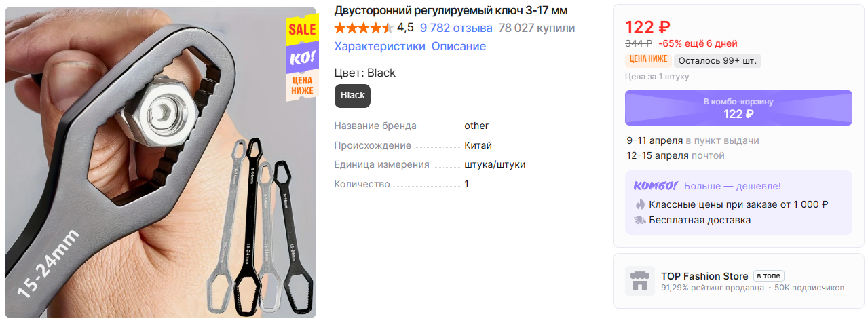
Task: Click the Больше — дешевле! combo text
Action: point(732,186)
